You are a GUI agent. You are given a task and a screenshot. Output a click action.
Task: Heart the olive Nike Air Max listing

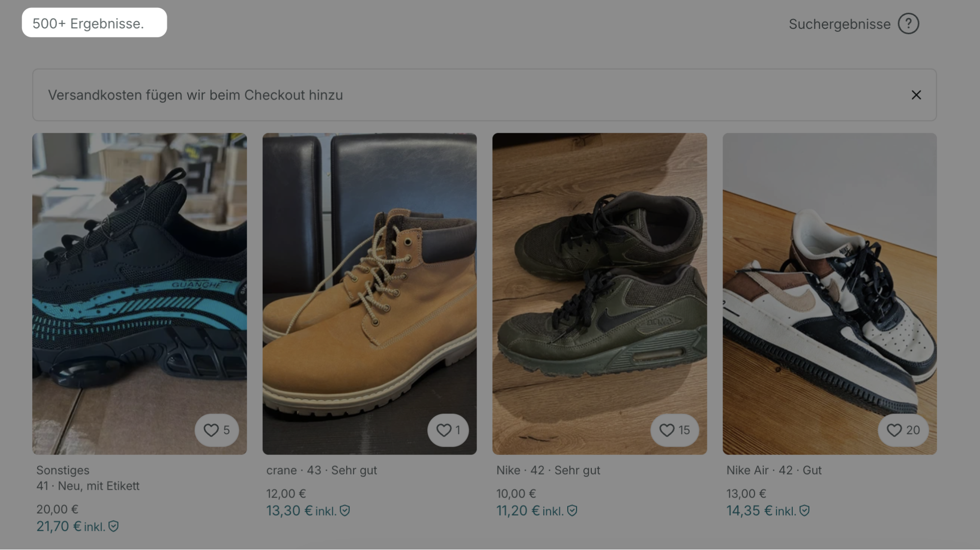click(675, 430)
